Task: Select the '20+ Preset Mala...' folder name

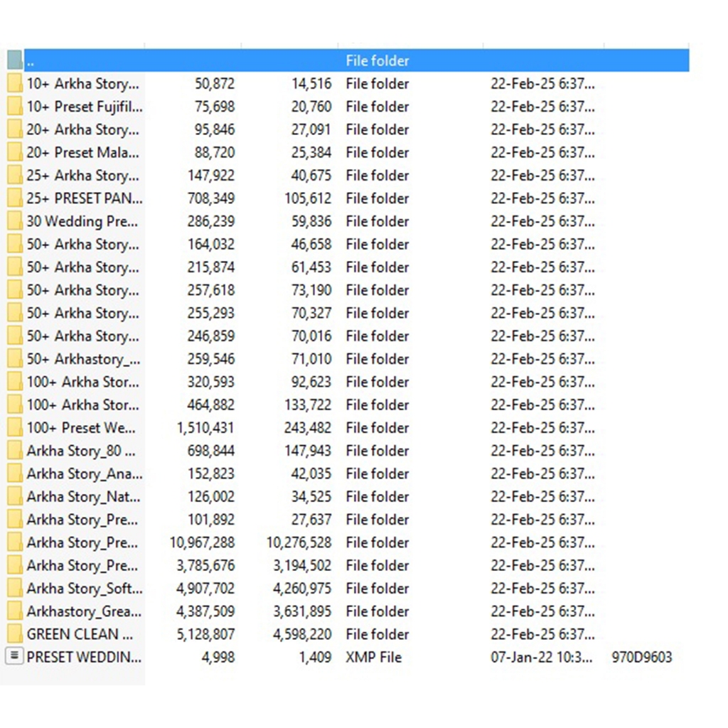Action: (82, 153)
